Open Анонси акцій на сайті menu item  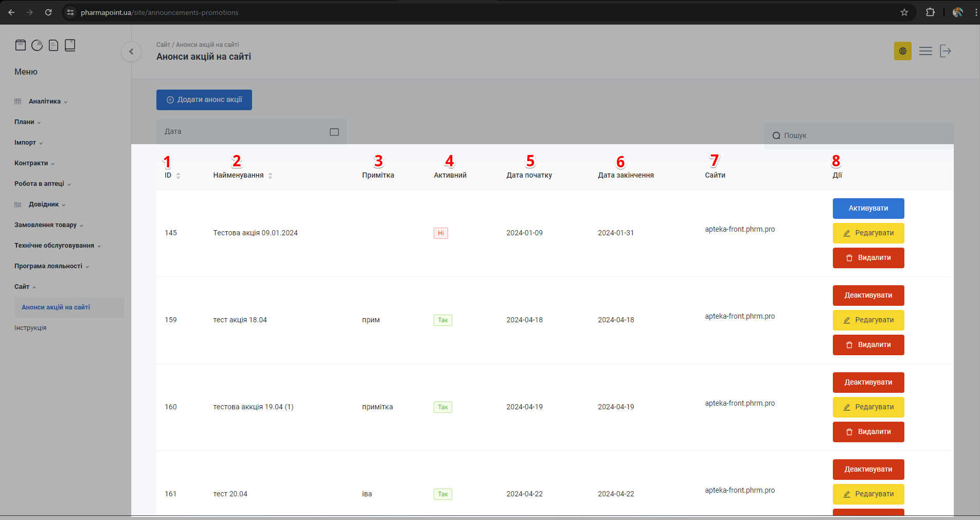point(56,307)
